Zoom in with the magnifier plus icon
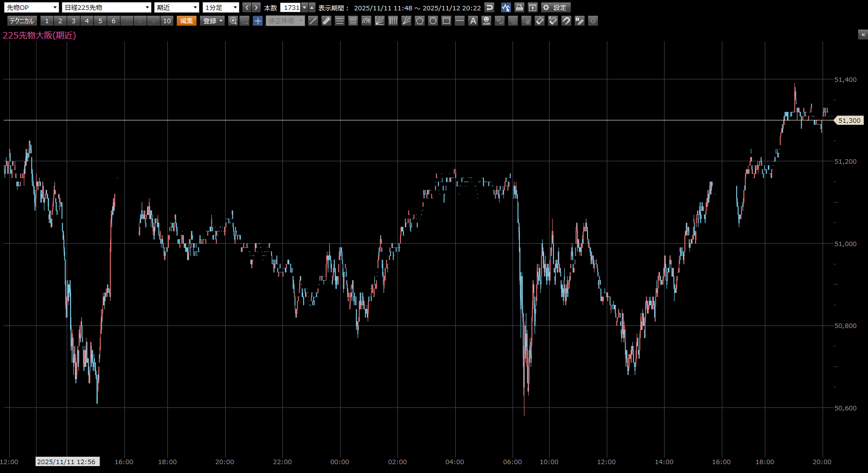Image resolution: width=868 pixels, height=473 pixels. [x=233, y=21]
